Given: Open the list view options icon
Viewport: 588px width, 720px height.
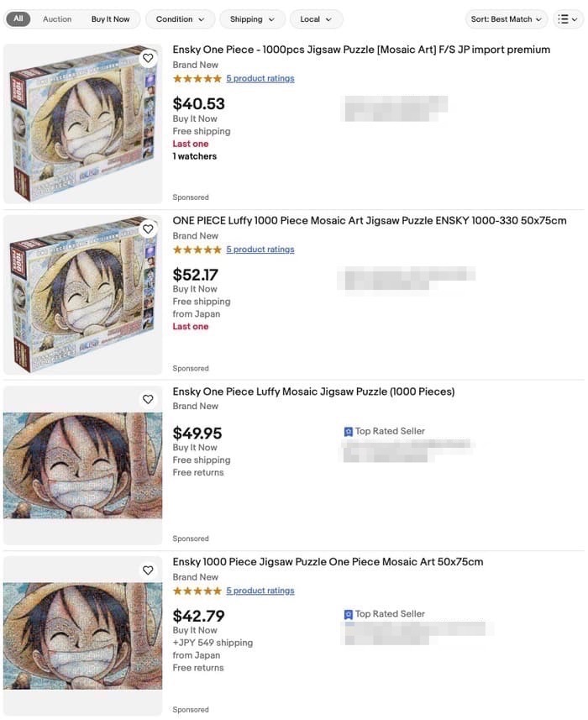Looking at the screenshot, I should click(568, 19).
